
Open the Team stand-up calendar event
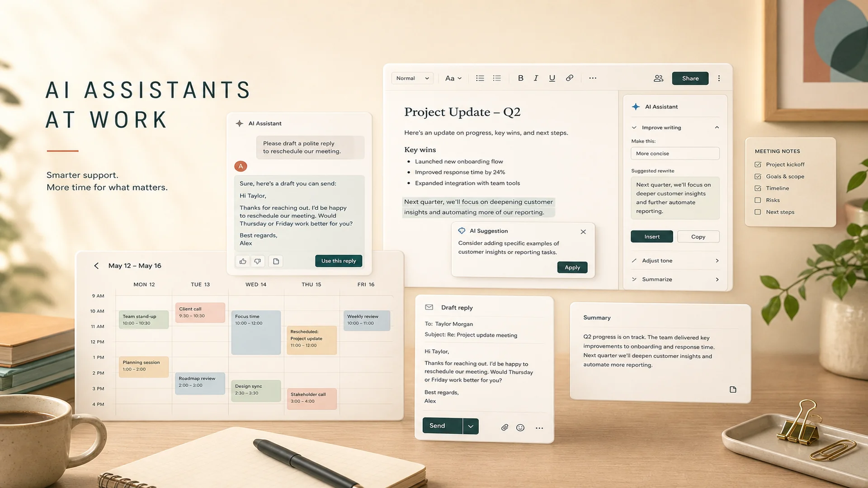coord(144,320)
